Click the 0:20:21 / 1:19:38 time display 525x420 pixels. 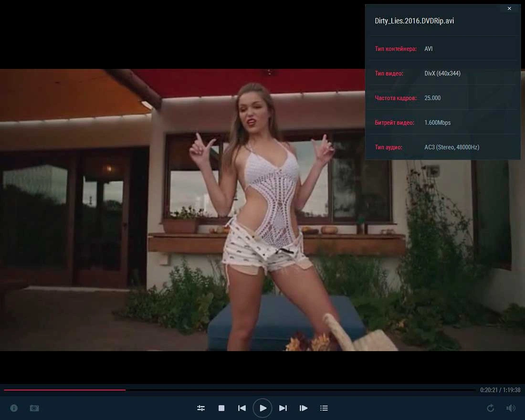pos(500,390)
